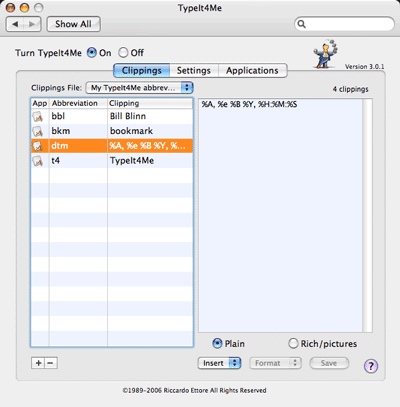Viewport: 400px width, 407px height.
Task: Click the TypeIt4Me juggler mascot logo
Action: coord(325,54)
